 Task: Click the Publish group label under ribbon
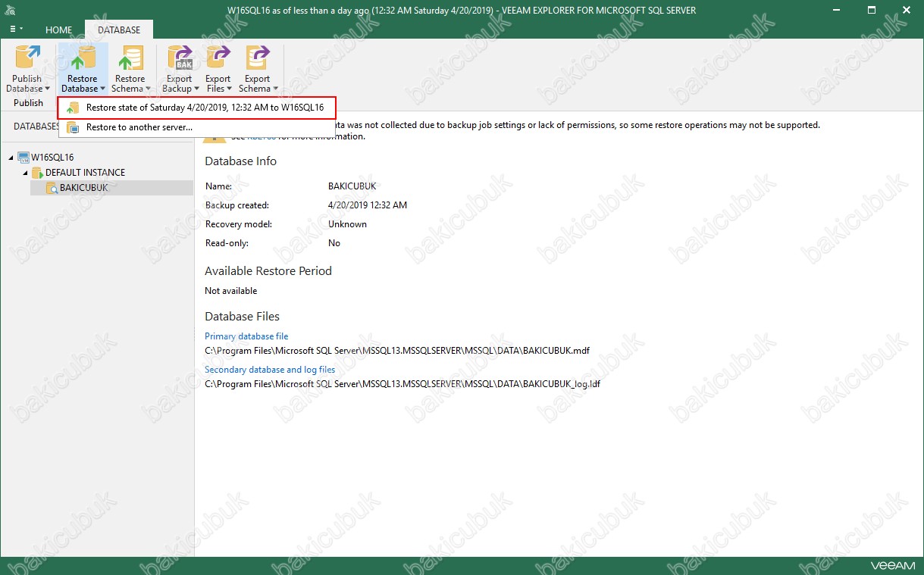click(28, 103)
